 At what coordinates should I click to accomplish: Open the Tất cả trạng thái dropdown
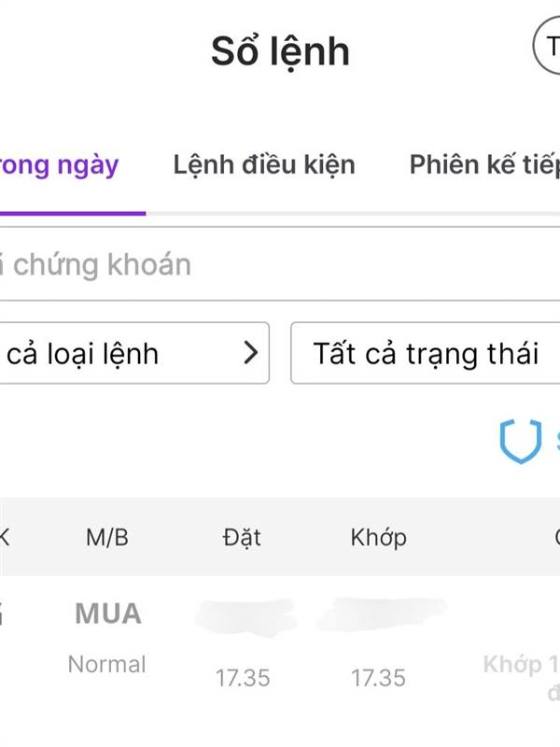pyautogui.click(x=426, y=354)
